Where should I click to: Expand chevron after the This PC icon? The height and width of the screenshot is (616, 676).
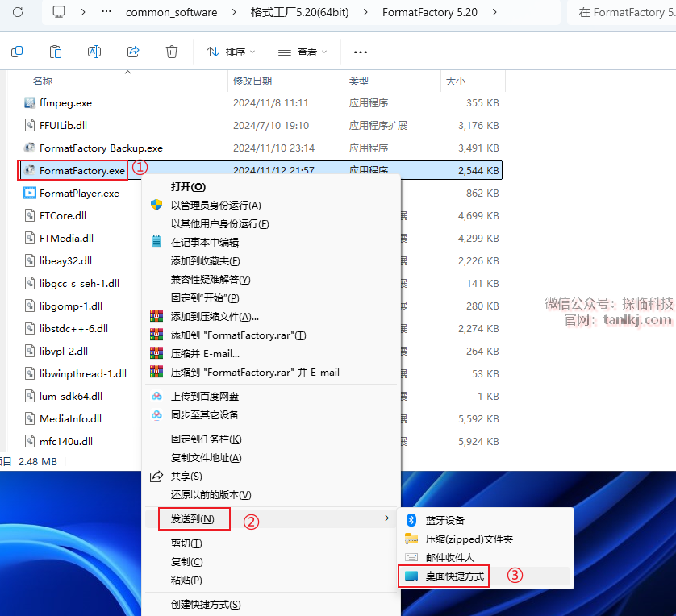[x=83, y=12]
